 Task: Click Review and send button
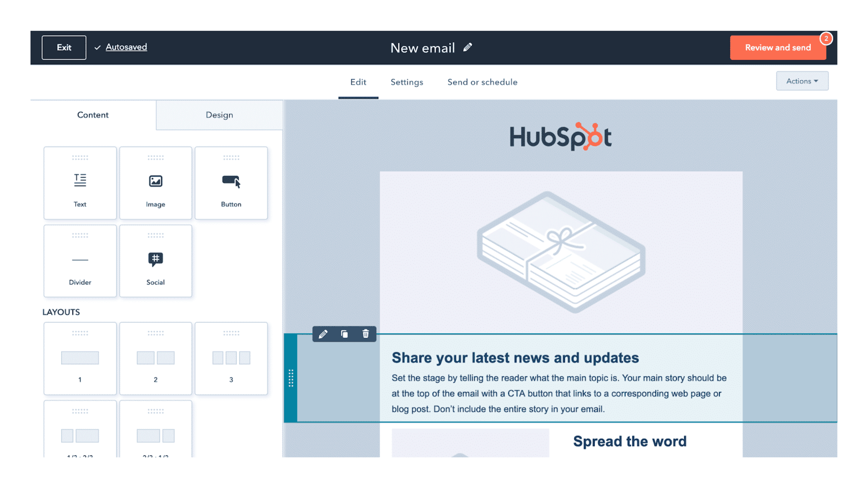coord(778,47)
